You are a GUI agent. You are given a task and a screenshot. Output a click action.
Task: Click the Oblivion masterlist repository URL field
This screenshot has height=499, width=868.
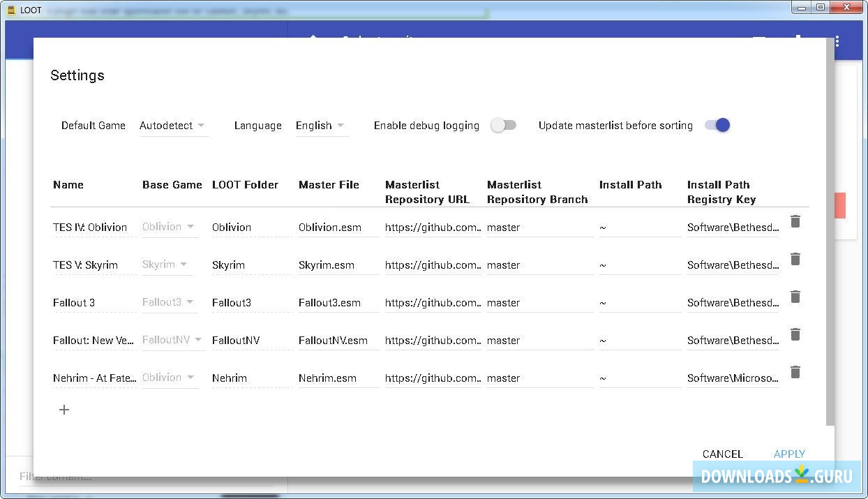click(x=433, y=228)
